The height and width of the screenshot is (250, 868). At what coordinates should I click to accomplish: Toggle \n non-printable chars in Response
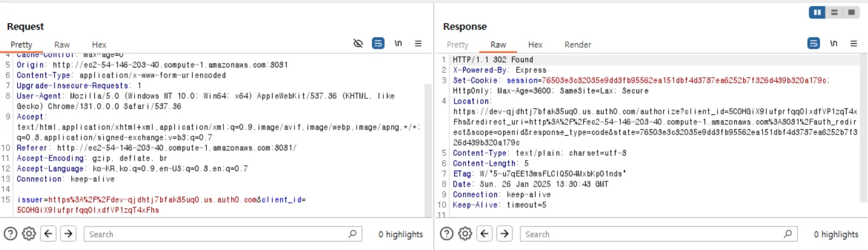[x=834, y=43]
